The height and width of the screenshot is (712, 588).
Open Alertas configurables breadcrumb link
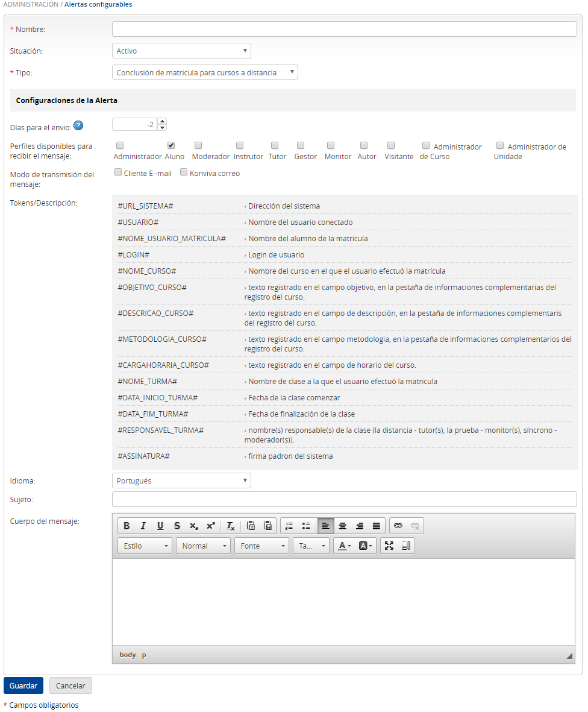(x=98, y=4)
